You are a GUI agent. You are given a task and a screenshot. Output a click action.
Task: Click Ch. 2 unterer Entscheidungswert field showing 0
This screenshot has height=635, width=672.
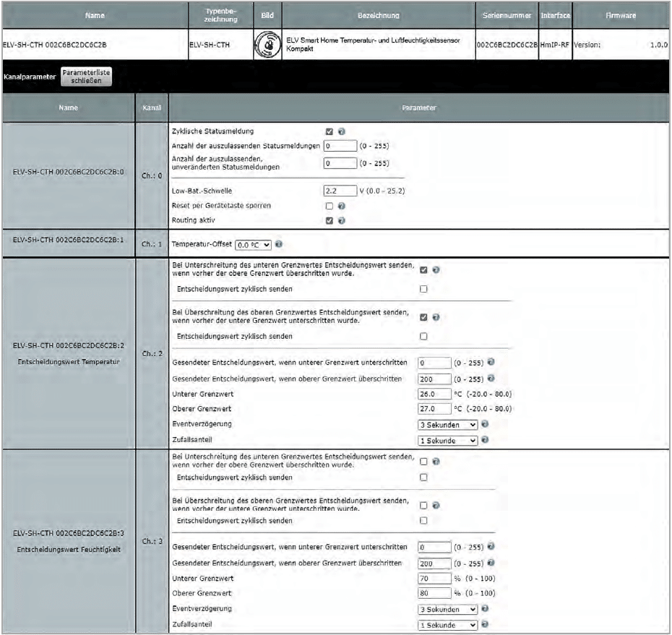tap(434, 363)
